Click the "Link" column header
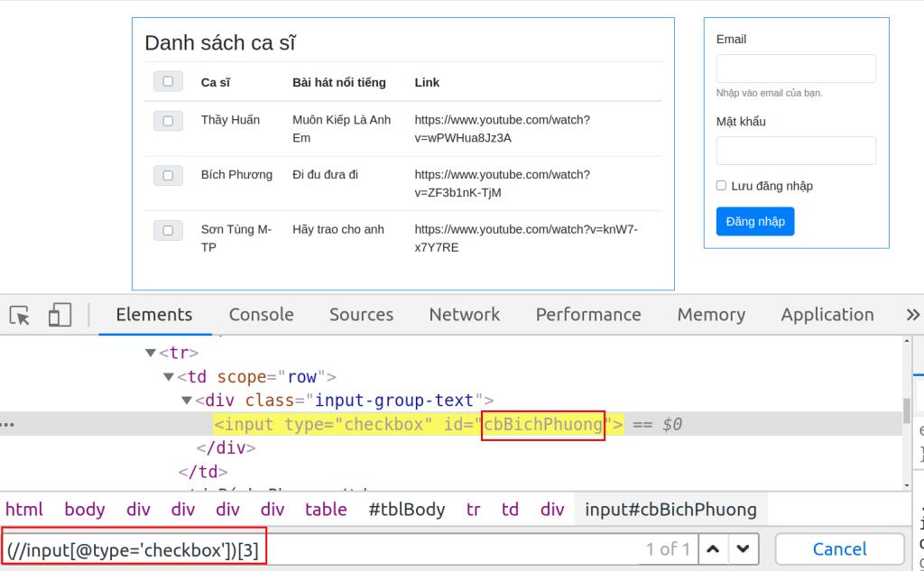 pos(427,82)
